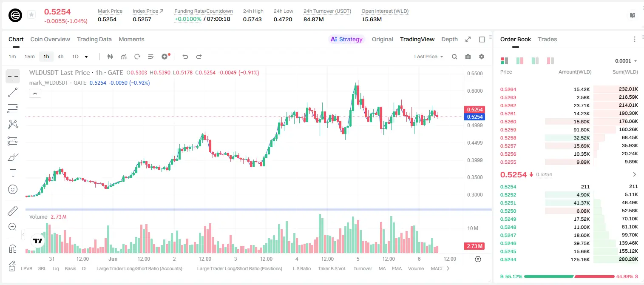The width and height of the screenshot is (644, 285).
Task: Take a chart snapshot with camera icon
Action: tap(468, 57)
